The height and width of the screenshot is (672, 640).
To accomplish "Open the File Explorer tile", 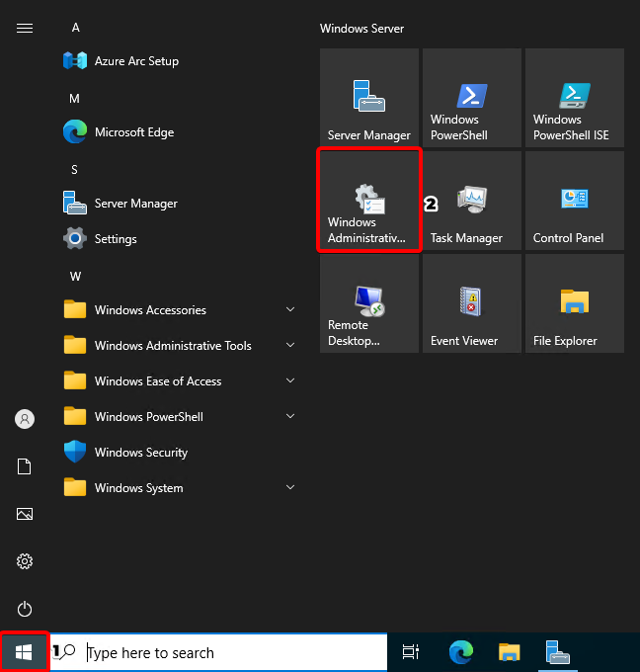I will (x=575, y=302).
